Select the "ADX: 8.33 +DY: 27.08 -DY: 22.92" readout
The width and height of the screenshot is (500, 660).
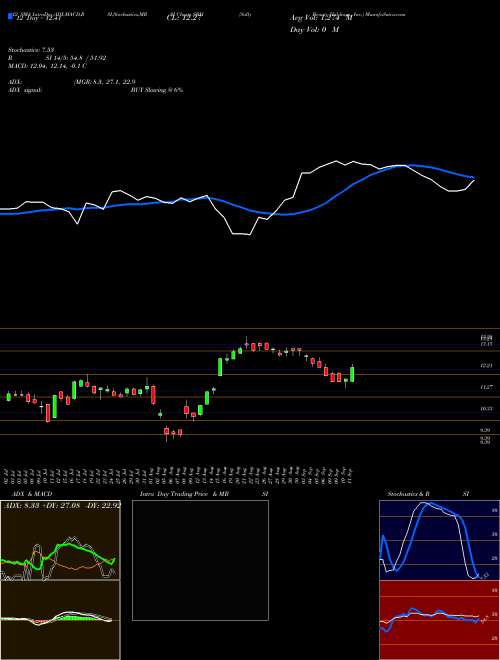tap(62, 505)
